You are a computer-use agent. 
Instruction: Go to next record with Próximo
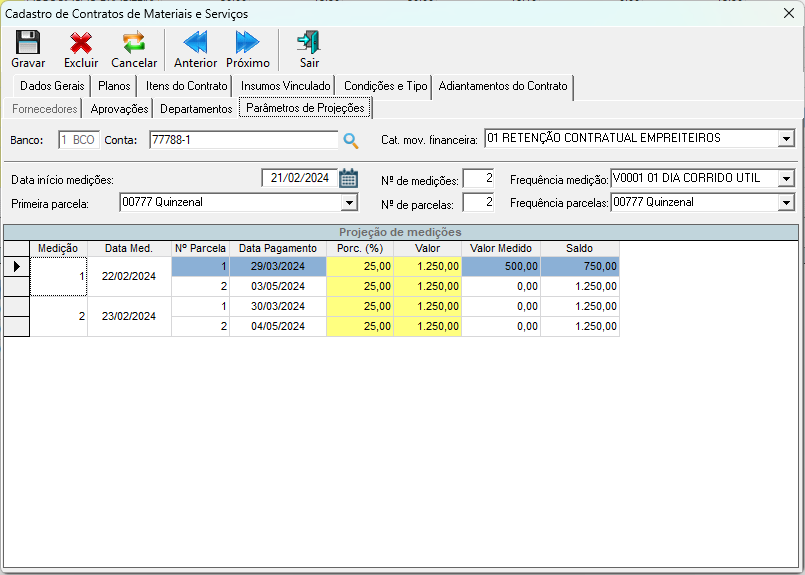pyautogui.click(x=247, y=43)
